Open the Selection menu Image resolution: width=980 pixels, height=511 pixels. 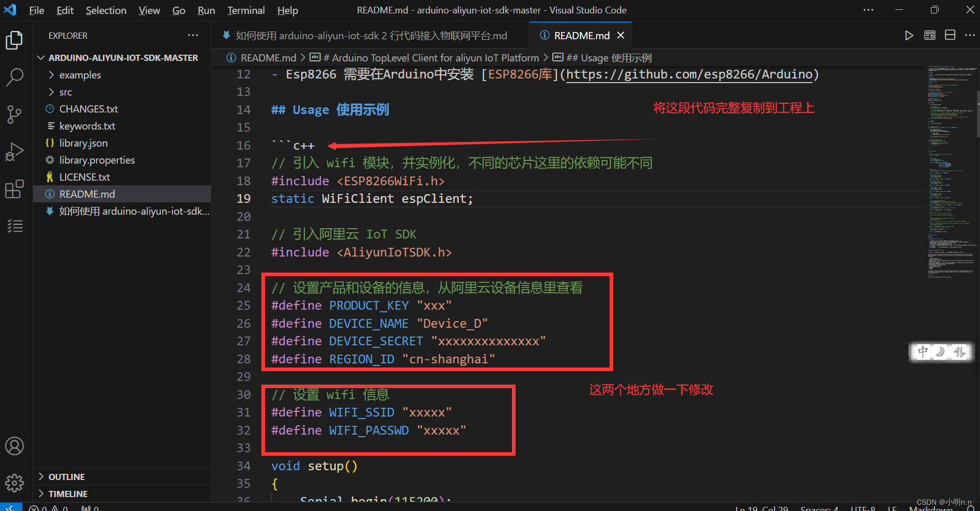[x=106, y=10]
